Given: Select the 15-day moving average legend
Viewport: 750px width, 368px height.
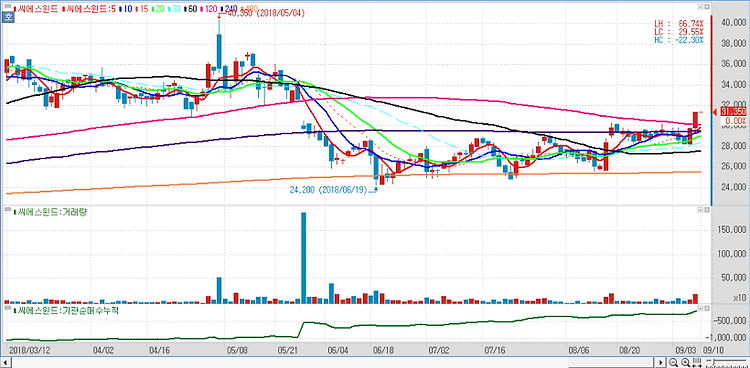Looking at the screenshot, I should tap(143, 9).
